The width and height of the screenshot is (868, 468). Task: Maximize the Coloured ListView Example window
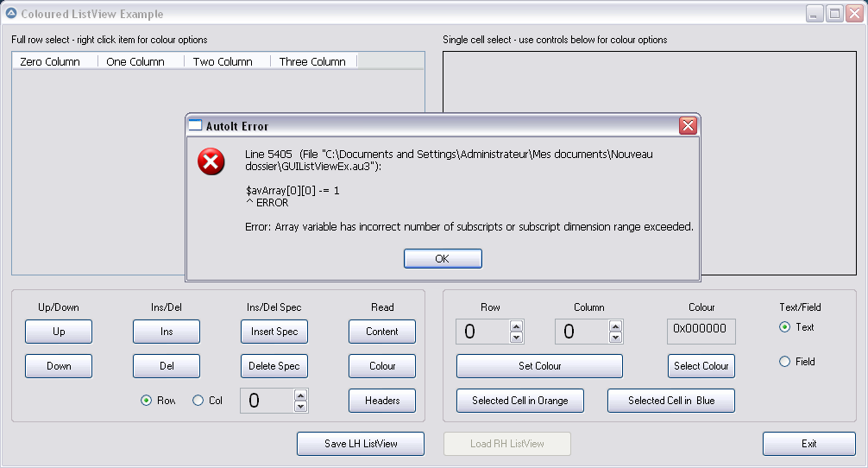point(834,13)
